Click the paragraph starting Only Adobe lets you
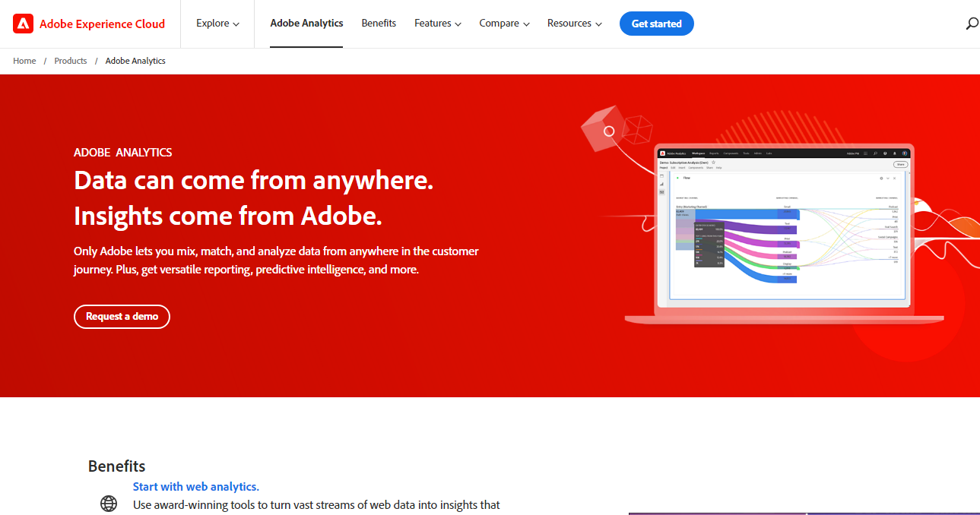This screenshot has width=980, height=515. tap(276, 260)
